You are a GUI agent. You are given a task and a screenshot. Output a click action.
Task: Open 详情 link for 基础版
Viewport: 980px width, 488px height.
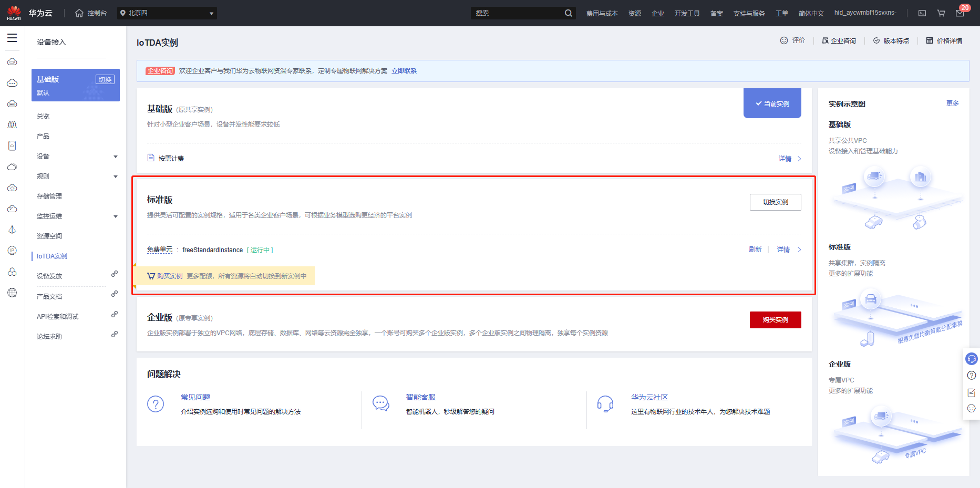coord(785,159)
